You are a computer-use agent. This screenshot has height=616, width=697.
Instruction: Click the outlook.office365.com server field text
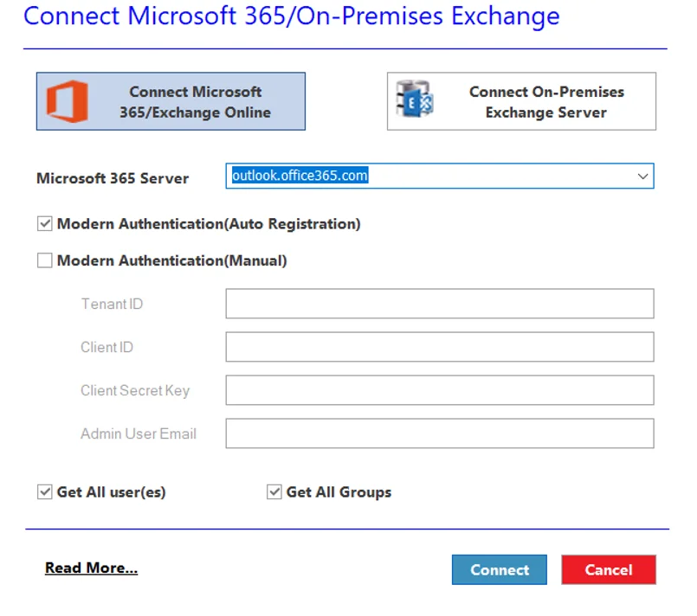(300, 176)
